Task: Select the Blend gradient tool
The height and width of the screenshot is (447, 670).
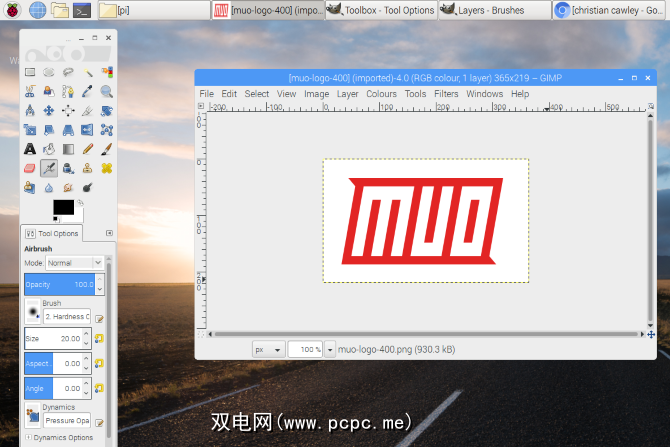Action: 68,149
